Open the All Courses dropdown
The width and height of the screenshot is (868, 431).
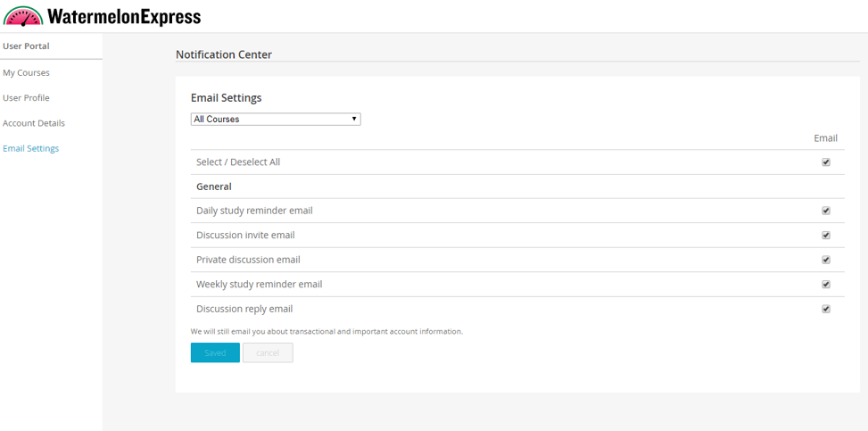pos(276,119)
